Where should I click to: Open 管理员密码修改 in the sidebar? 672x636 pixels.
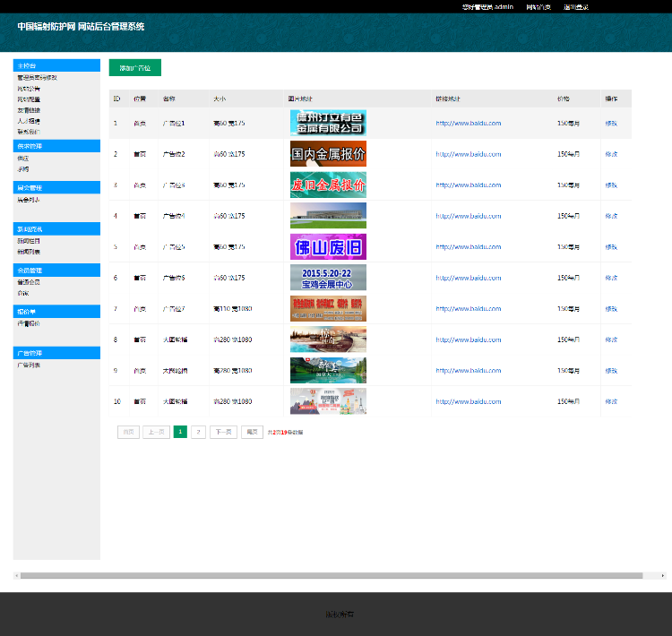pyautogui.click(x=37, y=78)
